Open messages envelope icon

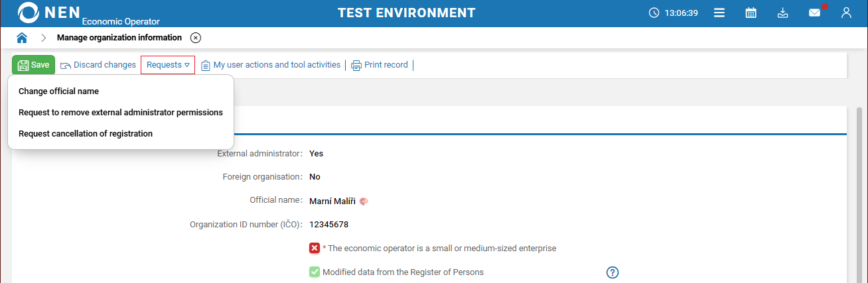(814, 13)
